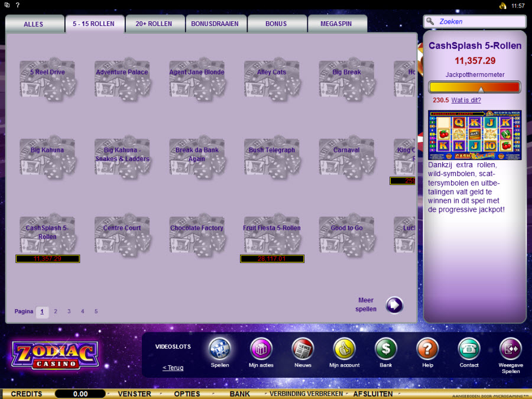Screen dimensions: 532x399
Task: Click the Spellen dice icon
Action: coord(220,349)
